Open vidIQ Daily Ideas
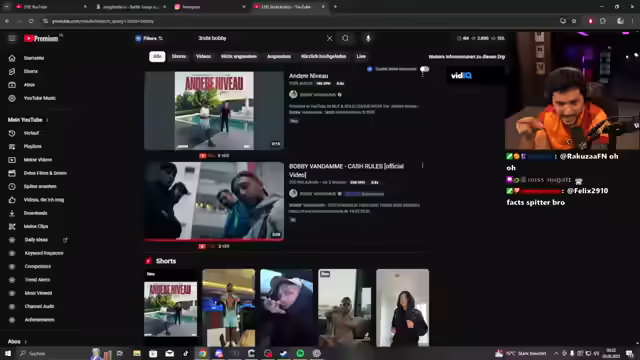Image resolution: width=640 pixels, height=360 pixels. (x=37, y=240)
